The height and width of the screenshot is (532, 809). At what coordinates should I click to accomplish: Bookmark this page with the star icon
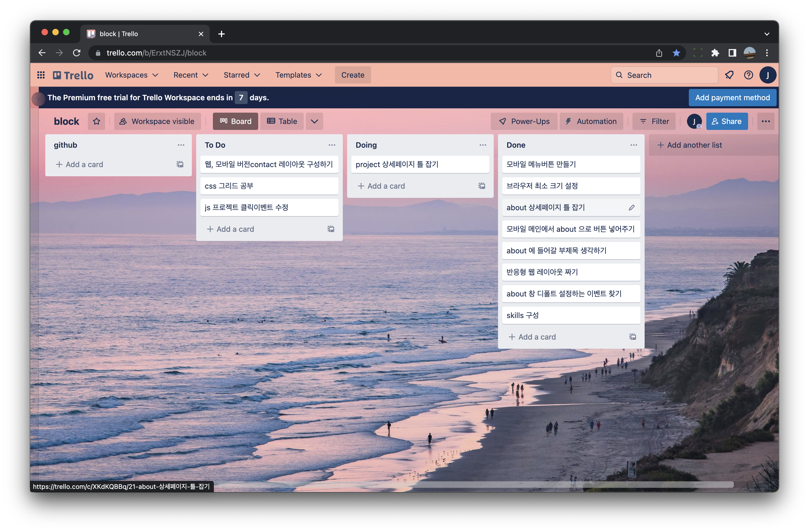pos(676,53)
